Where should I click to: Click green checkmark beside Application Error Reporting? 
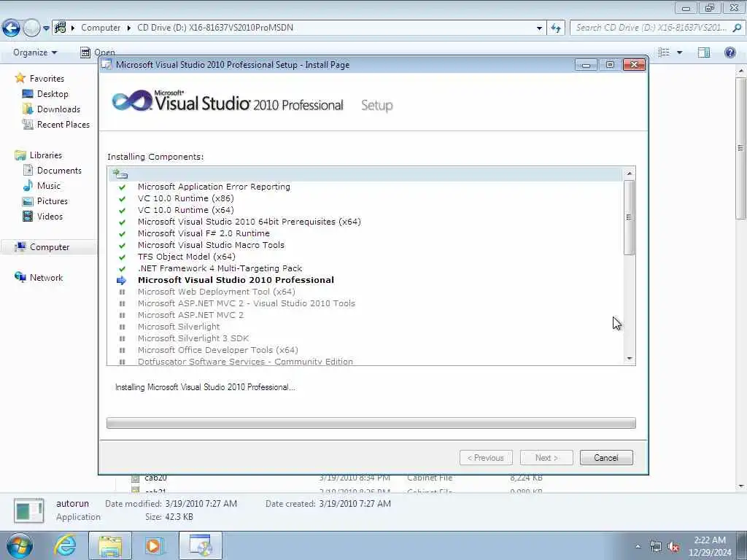click(x=122, y=187)
